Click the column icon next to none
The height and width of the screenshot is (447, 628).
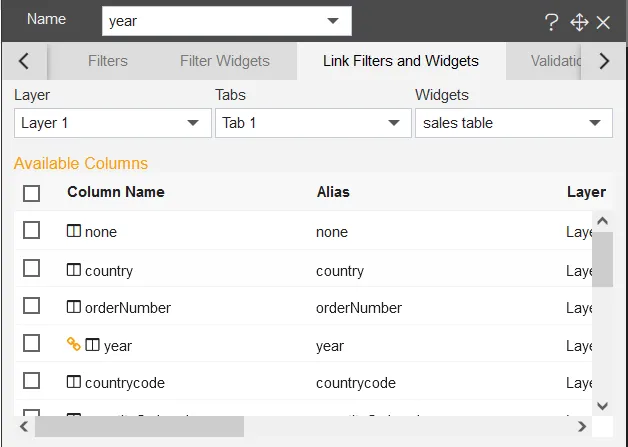click(74, 231)
